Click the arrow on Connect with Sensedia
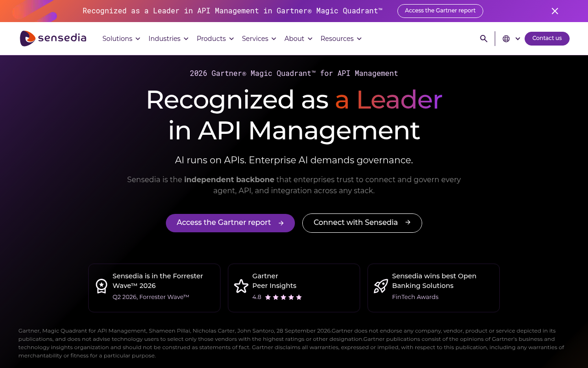588x368 pixels. pos(408,223)
